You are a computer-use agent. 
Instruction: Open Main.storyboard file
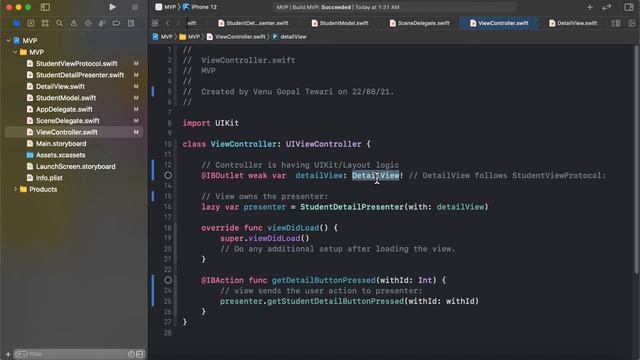click(x=61, y=144)
